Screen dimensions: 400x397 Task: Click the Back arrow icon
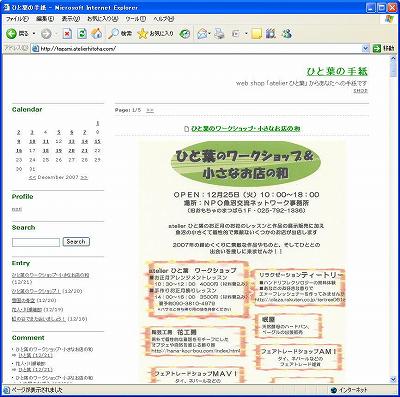pos(12,33)
